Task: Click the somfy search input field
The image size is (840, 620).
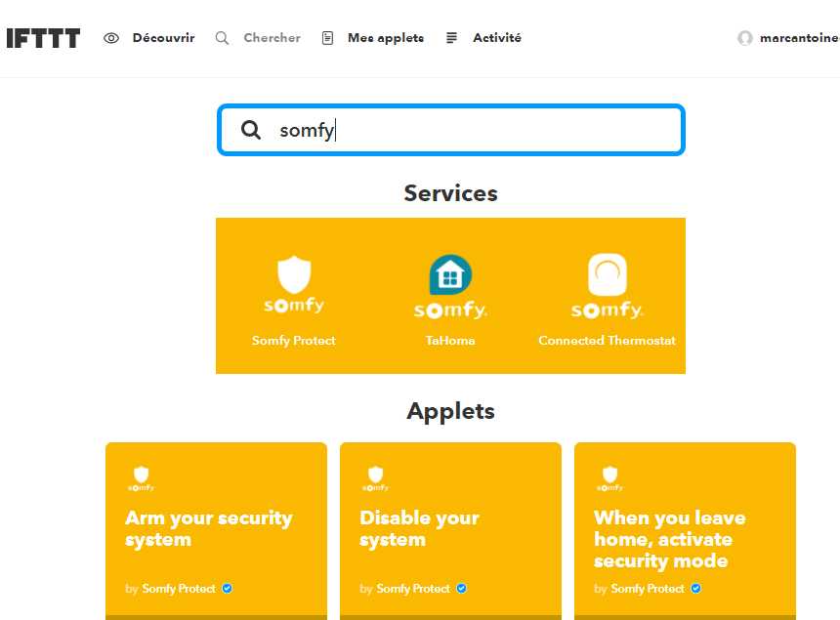Action: click(469, 130)
